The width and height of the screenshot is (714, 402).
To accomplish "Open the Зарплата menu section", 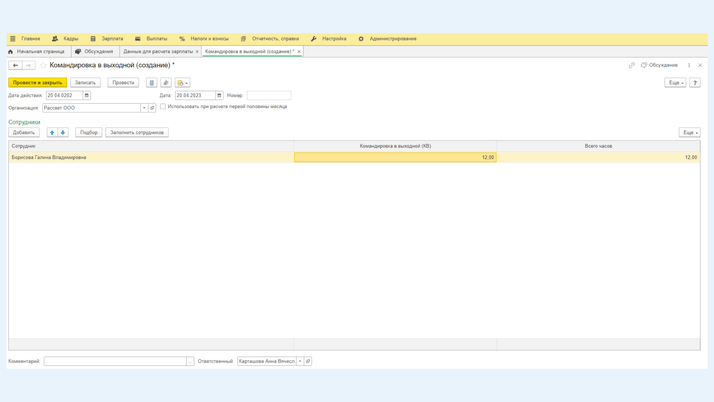I will 107,39.
